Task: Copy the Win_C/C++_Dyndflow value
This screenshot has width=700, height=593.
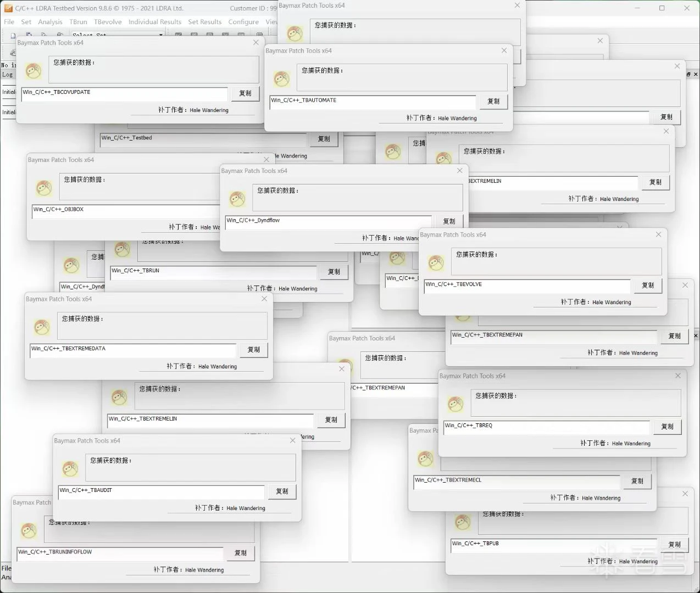Action: click(449, 221)
